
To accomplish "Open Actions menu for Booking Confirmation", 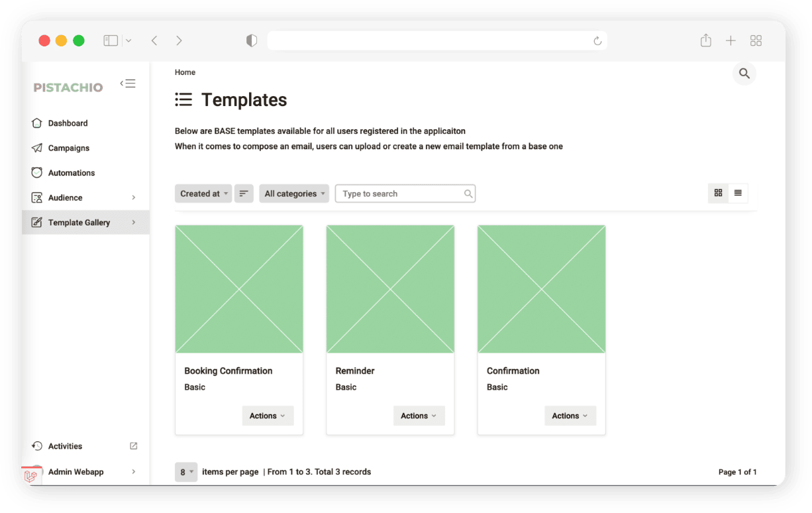I will coord(268,416).
